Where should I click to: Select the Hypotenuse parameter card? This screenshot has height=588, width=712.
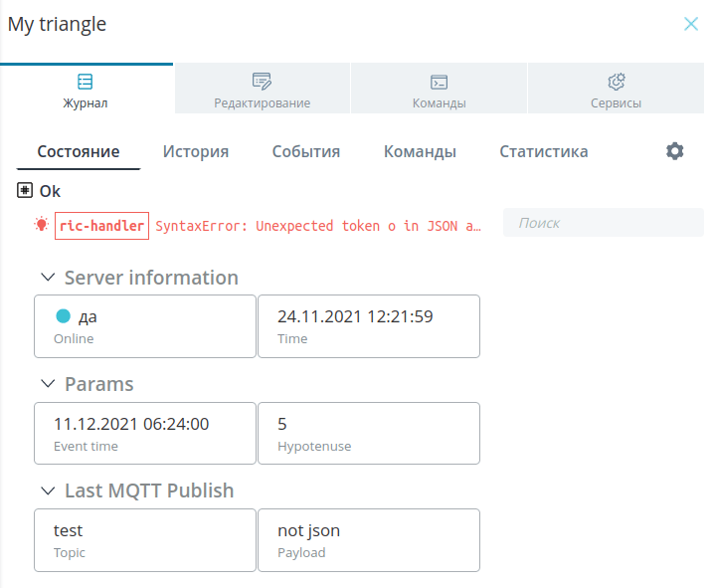click(369, 434)
